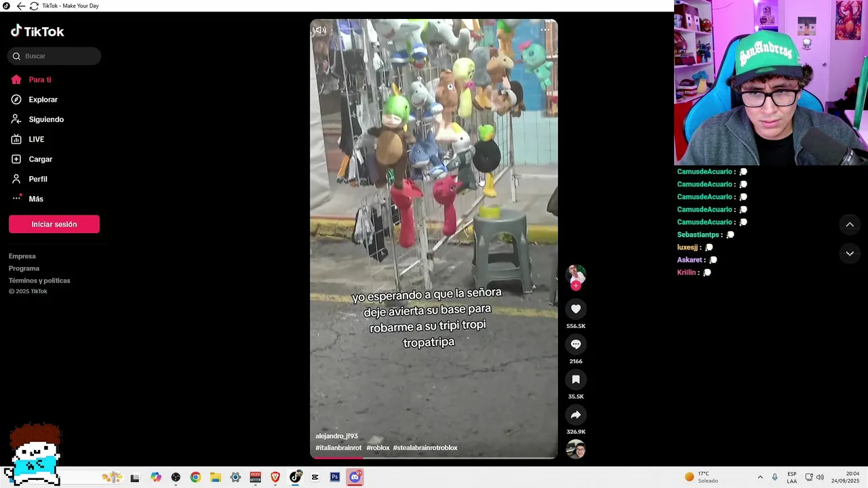Open the Empresa footer link

point(22,256)
